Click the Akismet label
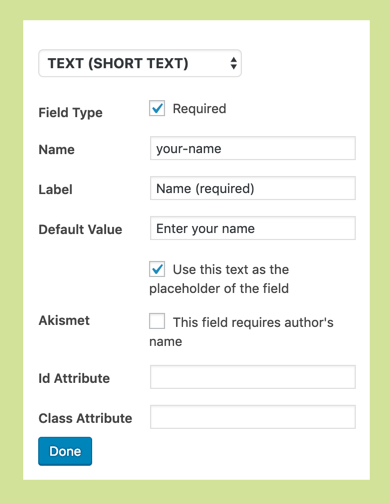The height and width of the screenshot is (503, 390). 64,320
